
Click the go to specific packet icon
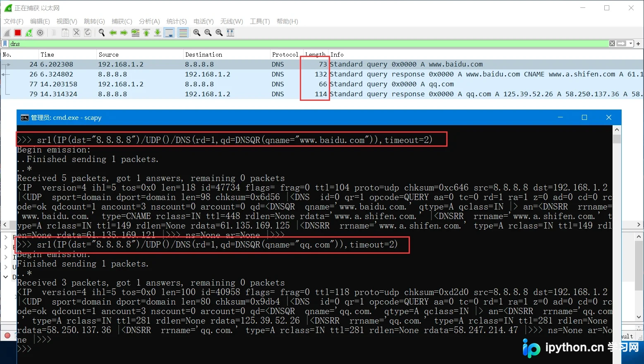pyautogui.click(x=135, y=33)
